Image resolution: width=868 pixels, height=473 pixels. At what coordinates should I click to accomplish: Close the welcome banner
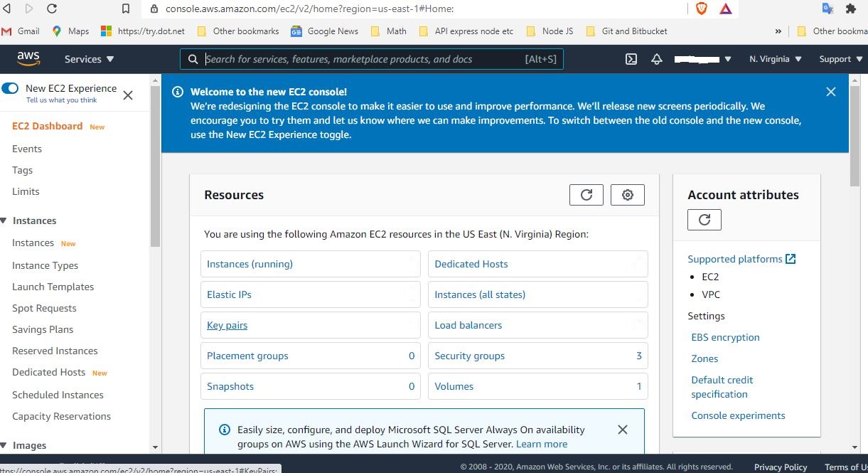[x=830, y=92]
